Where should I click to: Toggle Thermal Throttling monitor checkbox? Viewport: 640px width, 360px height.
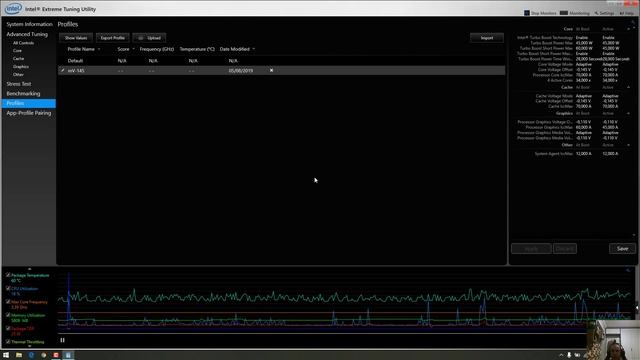click(8, 341)
